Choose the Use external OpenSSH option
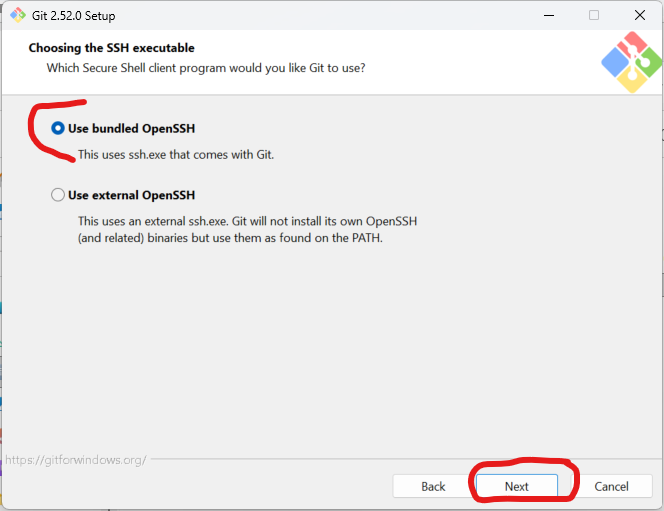Screen dimensions: 664x511 point(58,195)
